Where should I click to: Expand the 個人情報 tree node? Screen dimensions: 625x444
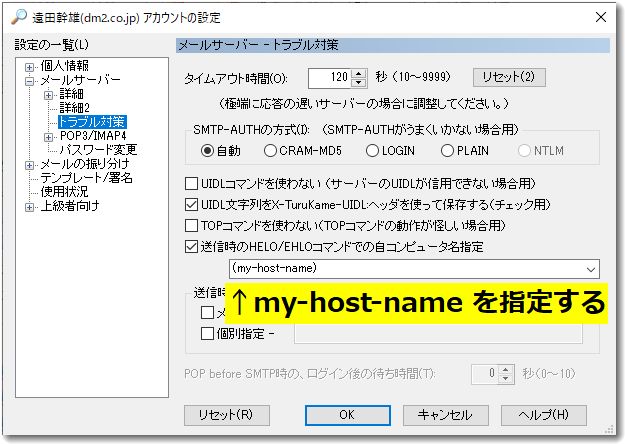tap(30, 65)
